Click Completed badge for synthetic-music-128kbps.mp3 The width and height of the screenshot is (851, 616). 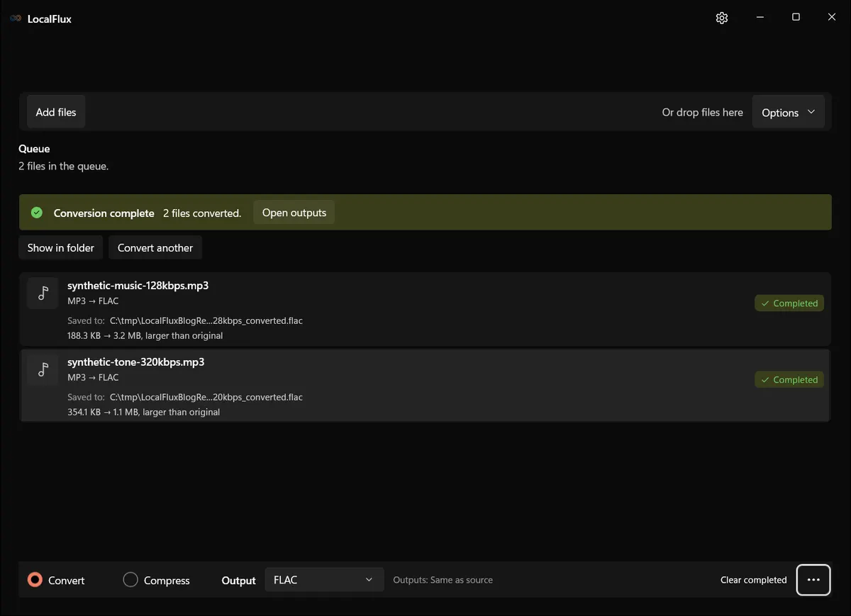pyautogui.click(x=789, y=303)
